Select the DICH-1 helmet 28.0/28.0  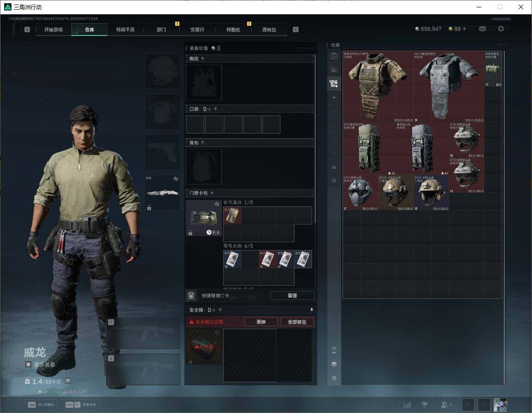click(396, 193)
